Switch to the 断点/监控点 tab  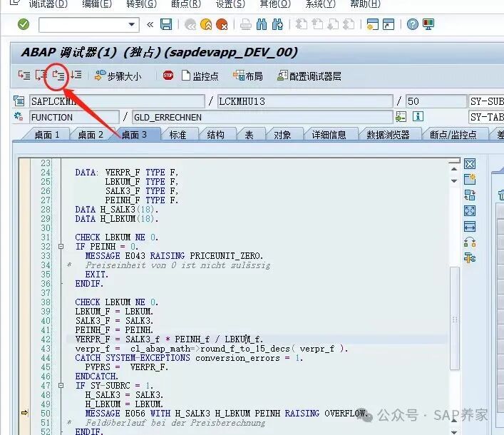coord(453,135)
